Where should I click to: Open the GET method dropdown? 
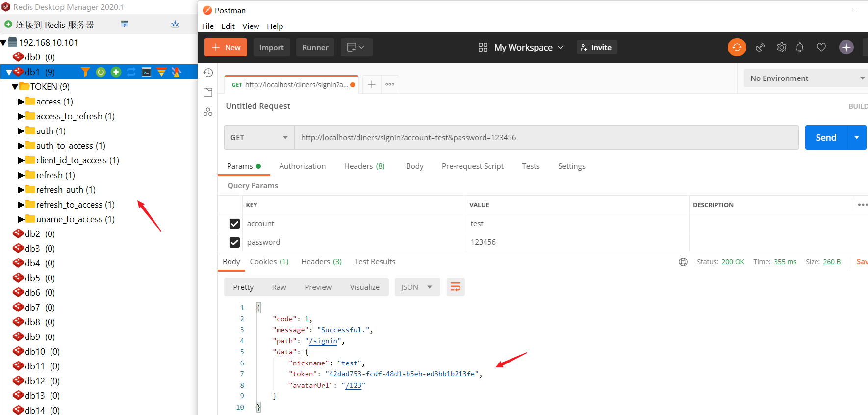point(259,137)
